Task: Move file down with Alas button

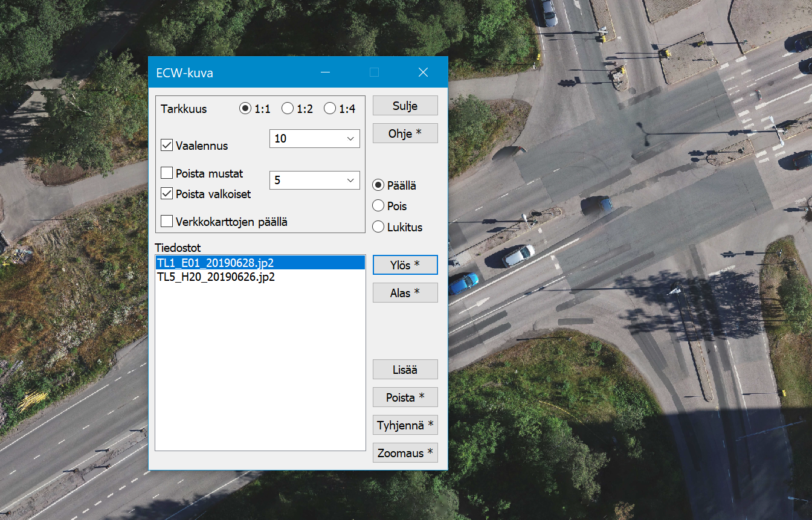Action: tap(405, 293)
